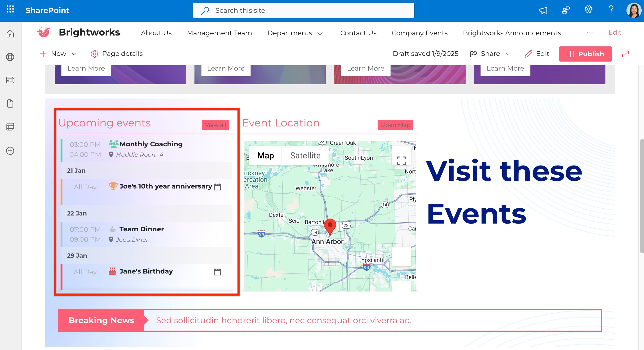Screen dimensions: 644x350
Task: Switch map to Satellite view
Action: [305, 156]
